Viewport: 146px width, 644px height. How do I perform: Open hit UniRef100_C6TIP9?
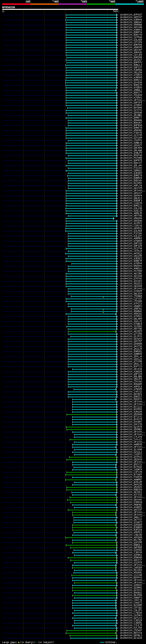pos(131,42)
